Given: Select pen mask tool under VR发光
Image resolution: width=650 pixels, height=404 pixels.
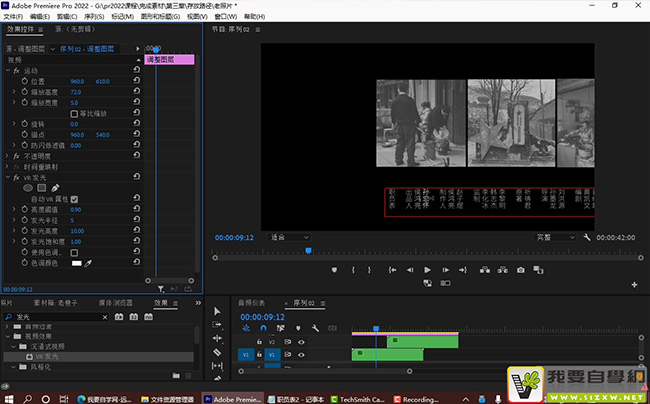Looking at the screenshot, I should [x=55, y=188].
